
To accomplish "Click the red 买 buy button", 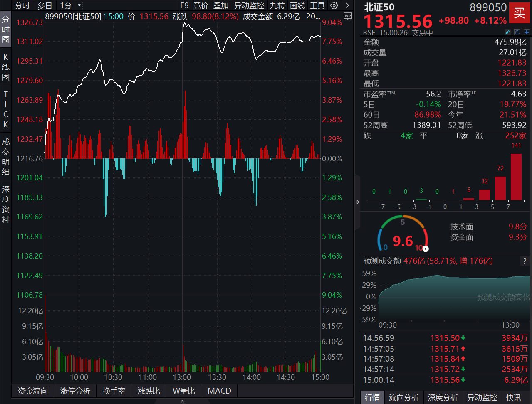I will pos(520,13).
